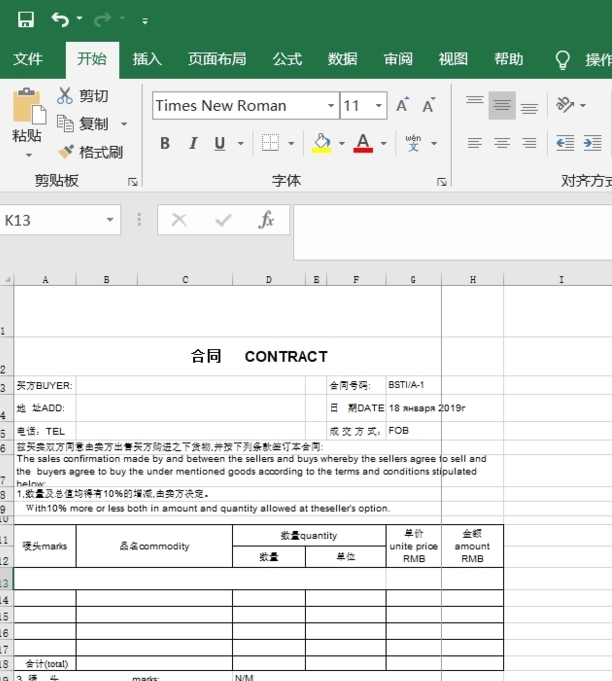
Task: Click the lightbulb Tell Me icon
Action: 562,60
